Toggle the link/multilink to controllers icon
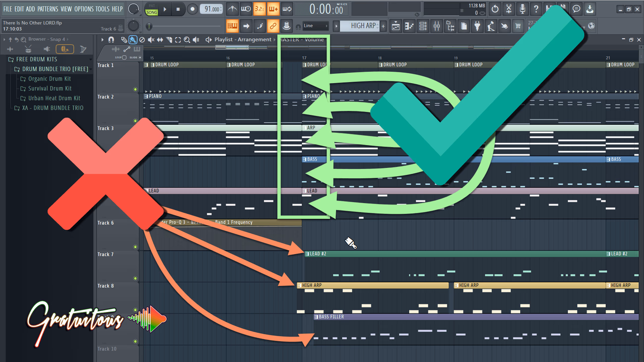The width and height of the screenshot is (644, 362). tap(273, 26)
